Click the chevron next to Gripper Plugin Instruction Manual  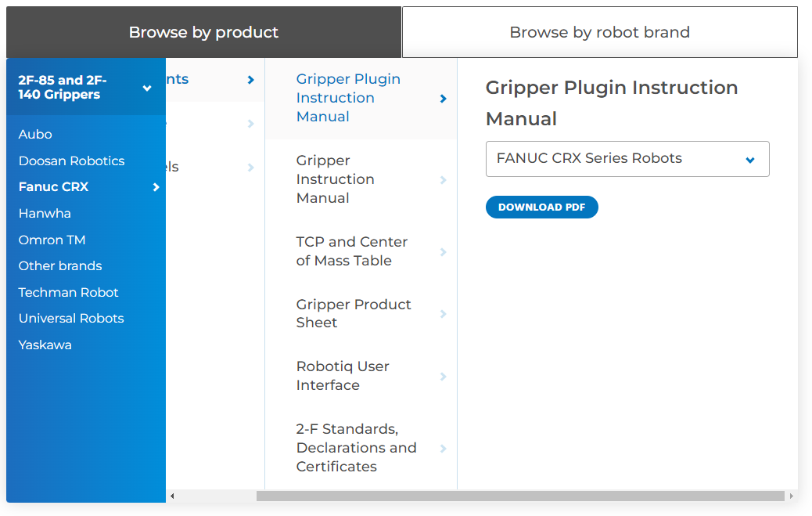pos(444,98)
